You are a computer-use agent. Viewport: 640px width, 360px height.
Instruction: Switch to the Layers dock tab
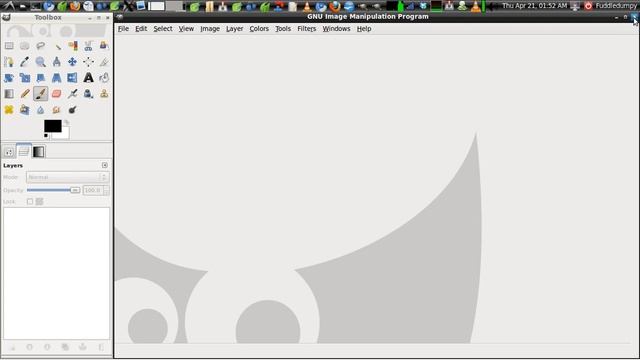24,151
